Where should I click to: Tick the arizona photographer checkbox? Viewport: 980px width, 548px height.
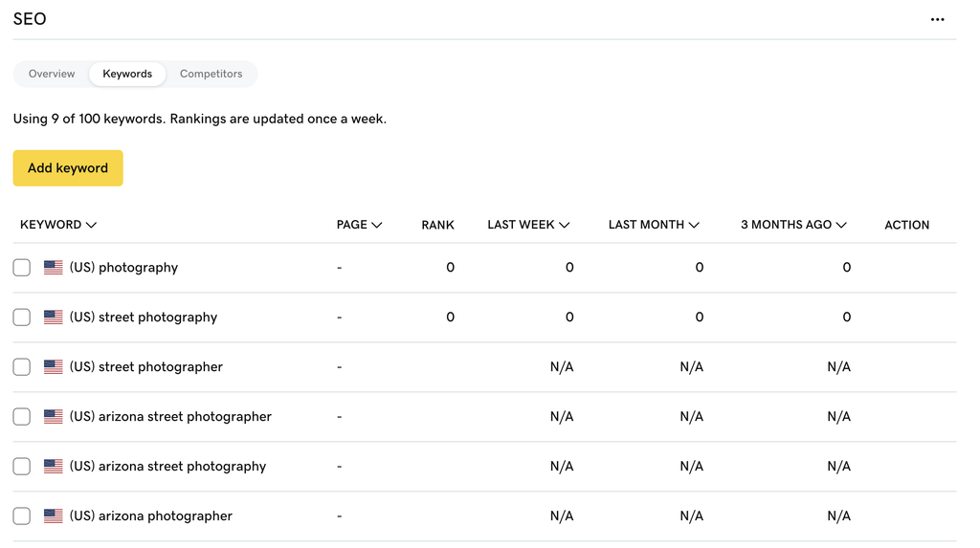[22, 516]
